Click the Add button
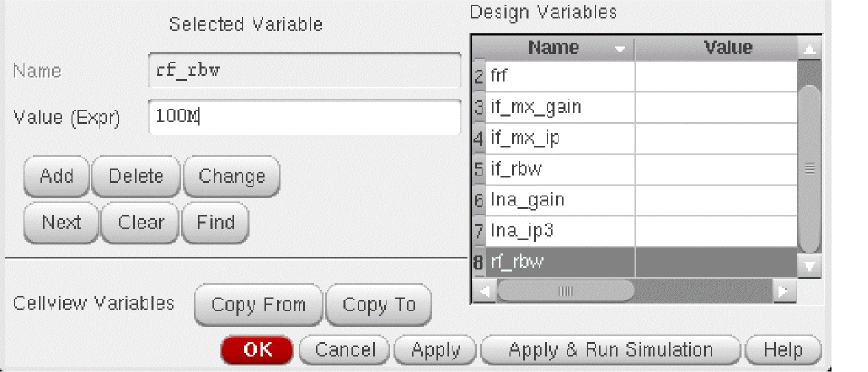 coord(56,176)
